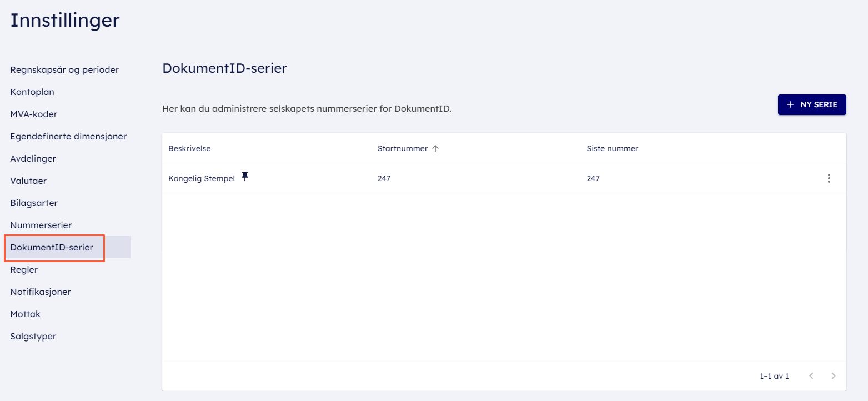Go to Bilagsarter settings
This screenshot has height=401, width=868.
(34, 203)
